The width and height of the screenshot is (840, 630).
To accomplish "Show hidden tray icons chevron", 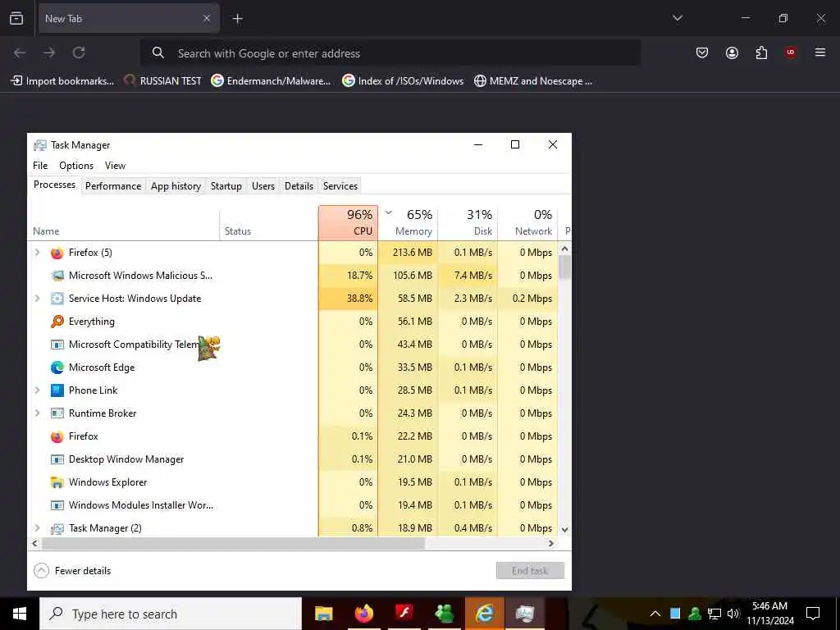I will point(655,614).
